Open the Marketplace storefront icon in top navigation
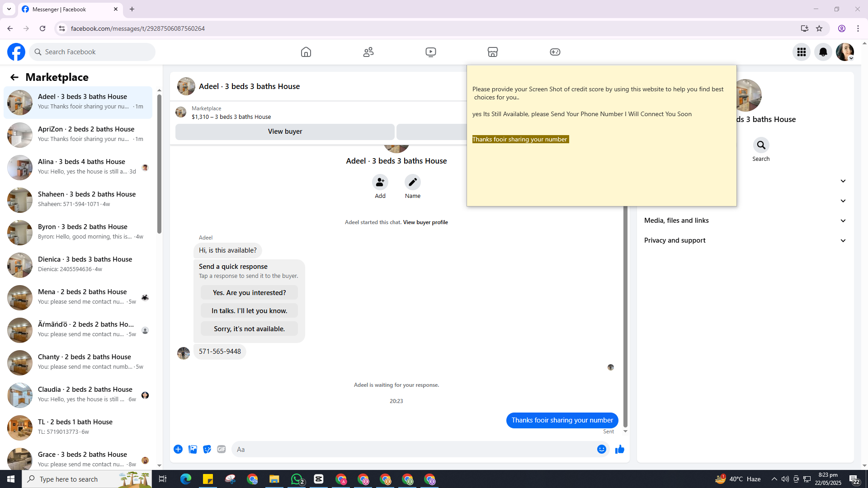Viewport: 868px width, 488px height. point(493,52)
